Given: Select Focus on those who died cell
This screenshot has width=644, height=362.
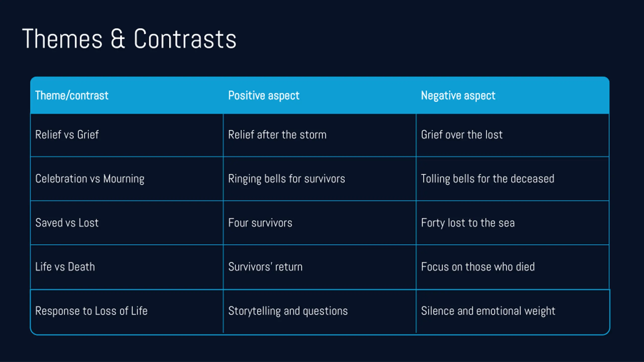Looking at the screenshot, I should coord(513,267).
